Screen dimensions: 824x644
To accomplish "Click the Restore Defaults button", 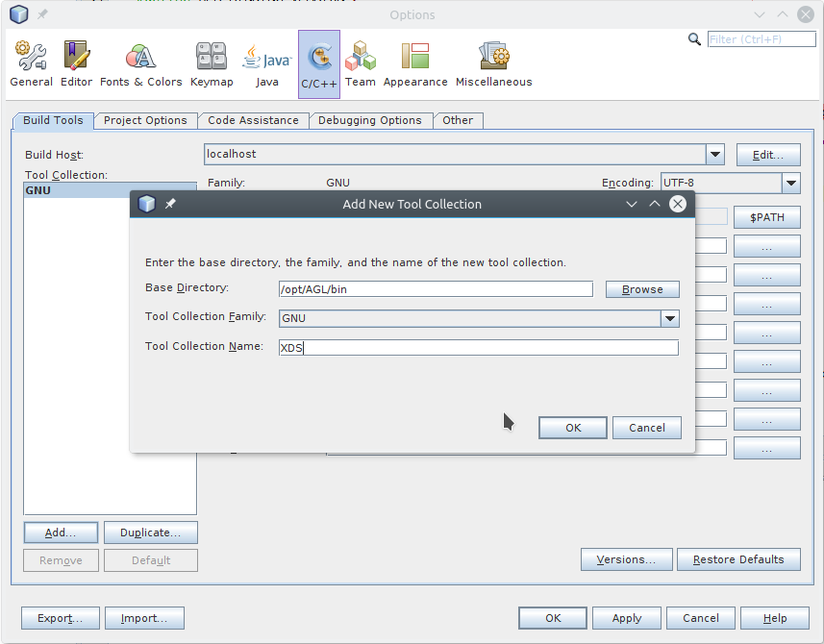I will [x=738, y=559].
